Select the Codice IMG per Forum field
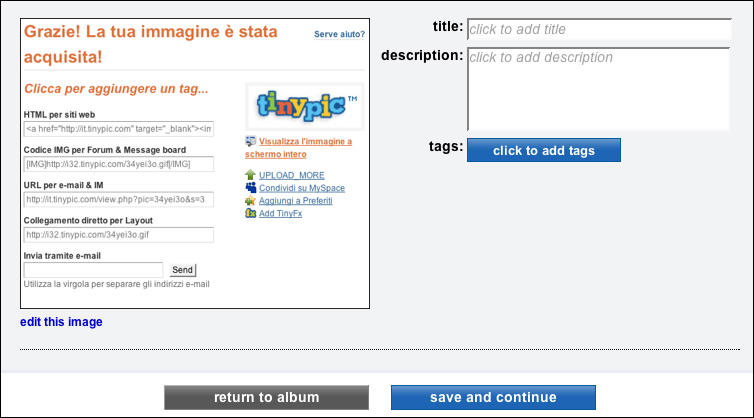The height and width of the screenshot is (418, 754). (119, 165)
